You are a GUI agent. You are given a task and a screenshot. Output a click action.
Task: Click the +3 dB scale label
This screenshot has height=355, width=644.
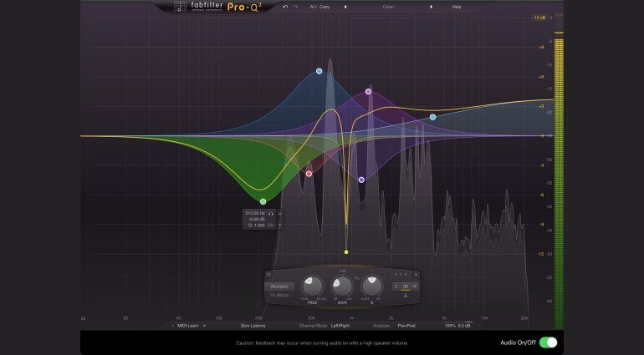541,106
